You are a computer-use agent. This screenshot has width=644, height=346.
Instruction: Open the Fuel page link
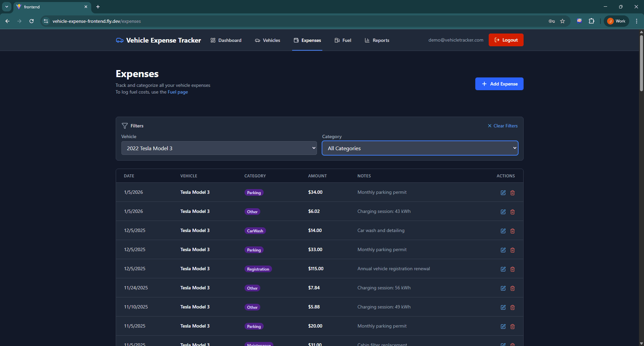pos(177,92)
